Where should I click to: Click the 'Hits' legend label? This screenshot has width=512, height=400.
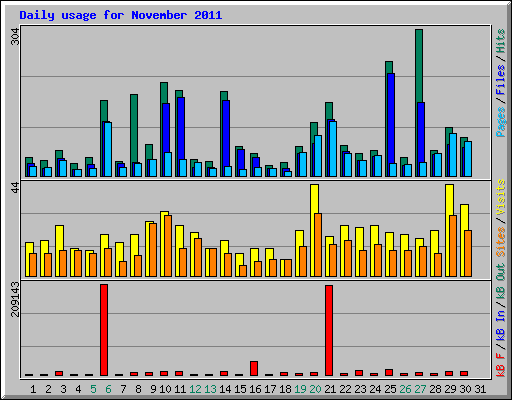click(501, 41)
